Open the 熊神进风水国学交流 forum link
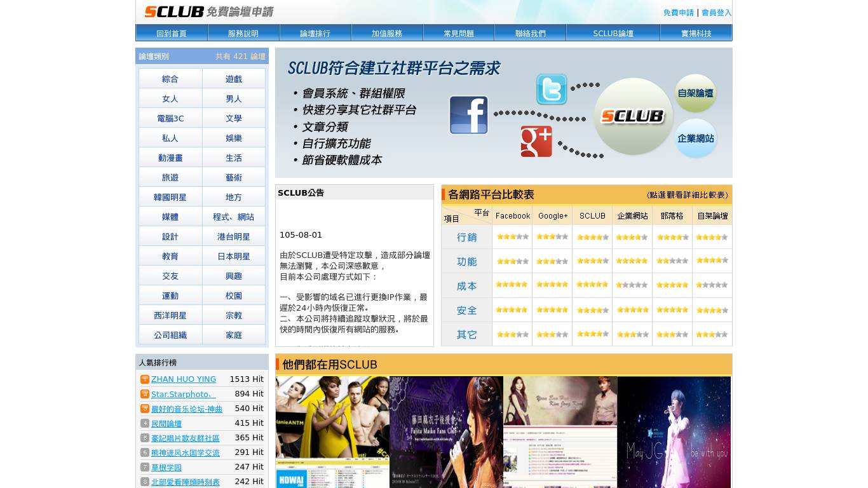Viewport: 868px width, 488px height. (x=186, y=452)
